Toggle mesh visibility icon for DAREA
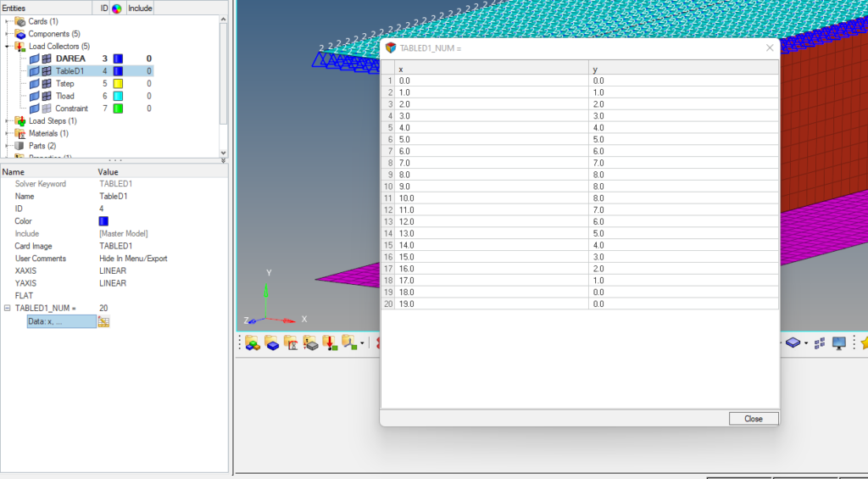The width and height of the screenshot is (868, 479). tap(47, 58)
